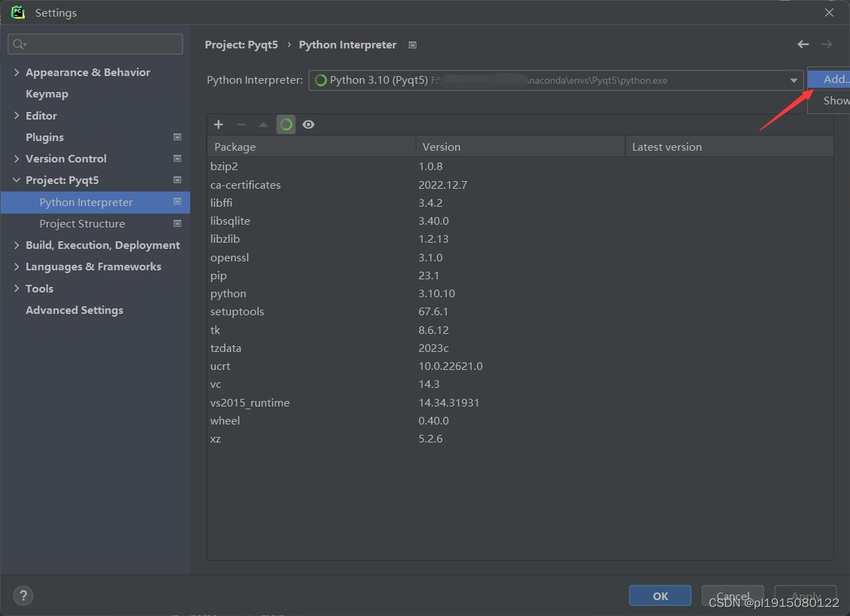This screenshot has width=850, height=616.
Task: Click the Latest version column header
Action: click(729, 147)
